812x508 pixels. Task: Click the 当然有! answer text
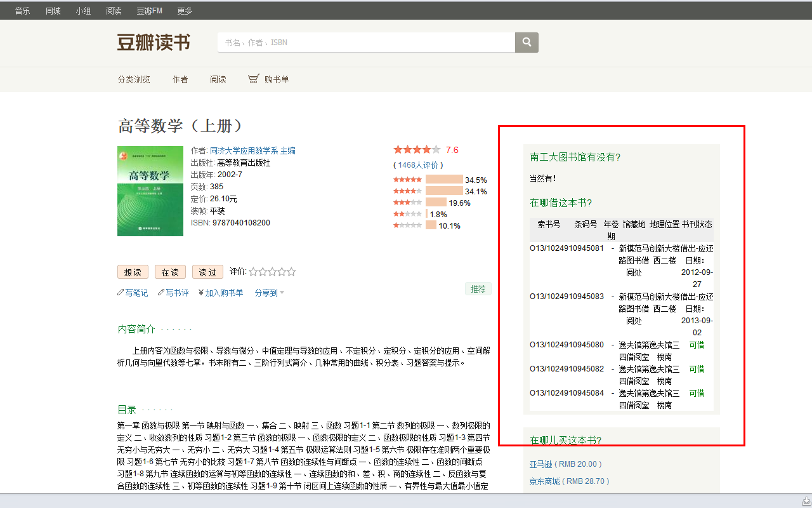coord(543,178)
